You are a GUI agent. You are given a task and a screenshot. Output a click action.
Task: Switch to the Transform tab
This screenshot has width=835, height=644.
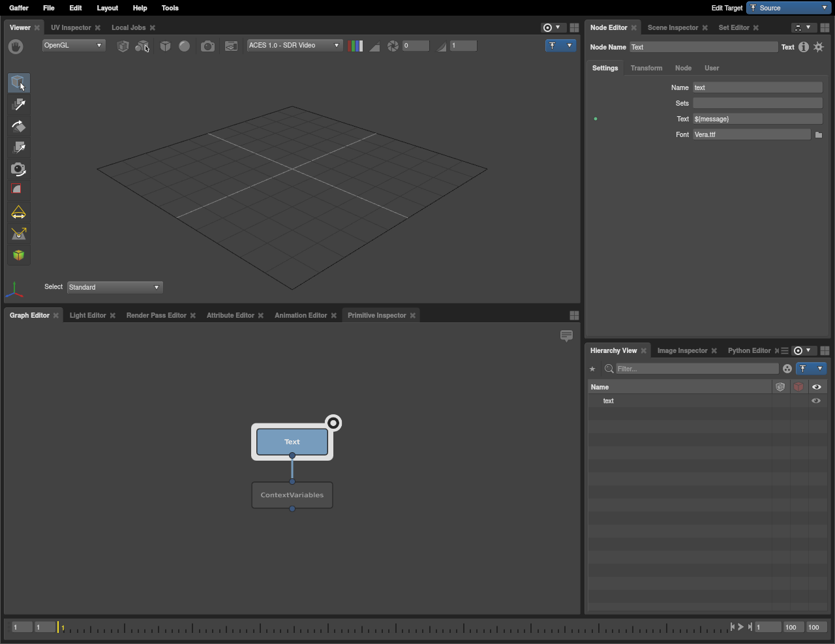(646, 68)
